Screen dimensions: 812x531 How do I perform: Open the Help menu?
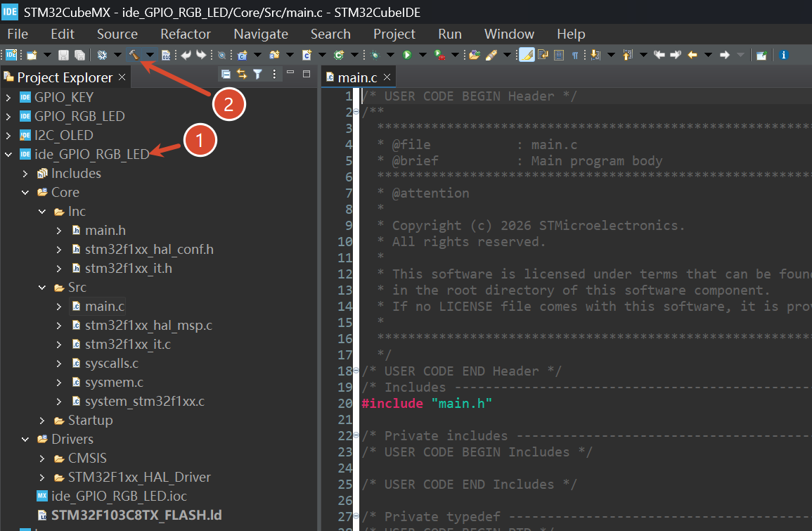[571, 34]
